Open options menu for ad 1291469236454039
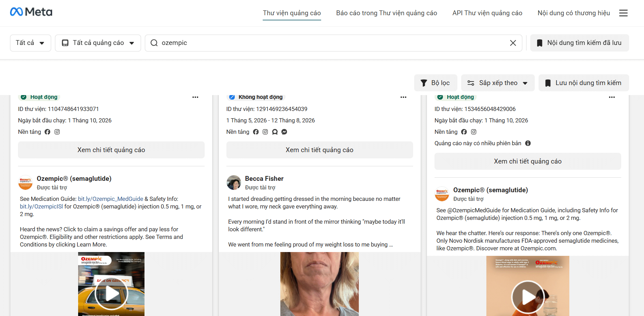Viewport: 644px width, 316px height. coord(403,97)
